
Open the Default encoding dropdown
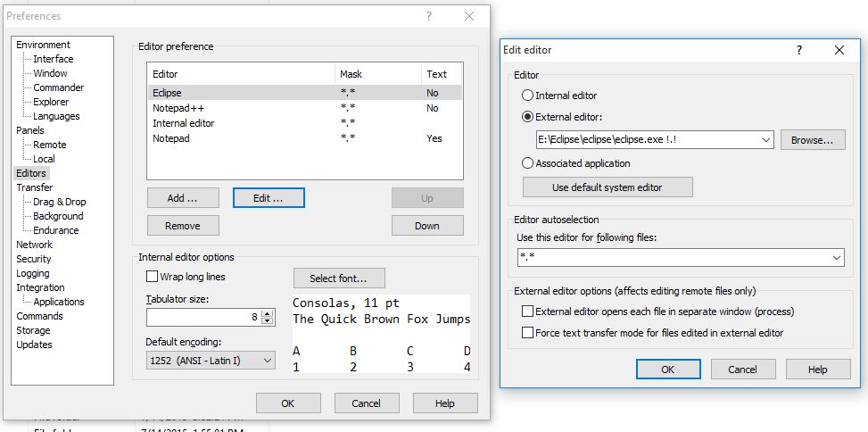(266, 360)
